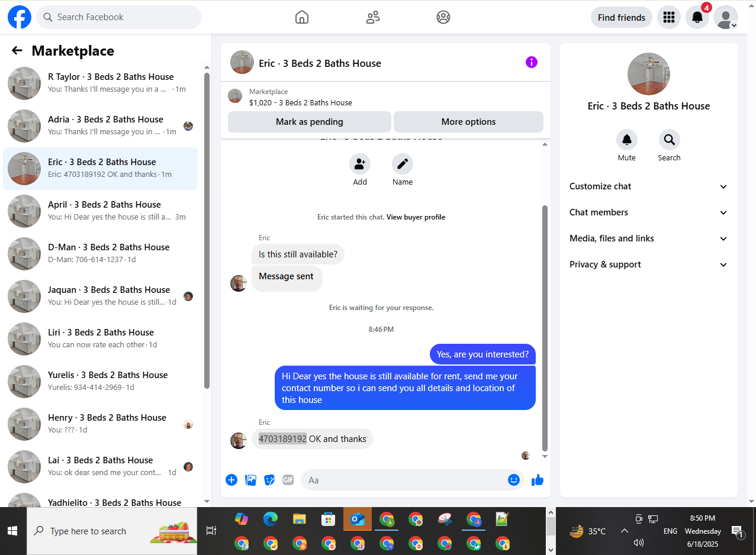This screenshot has height=555, width=756.
Task: Open the Liri conversation
Action: (x=101, y=339)
